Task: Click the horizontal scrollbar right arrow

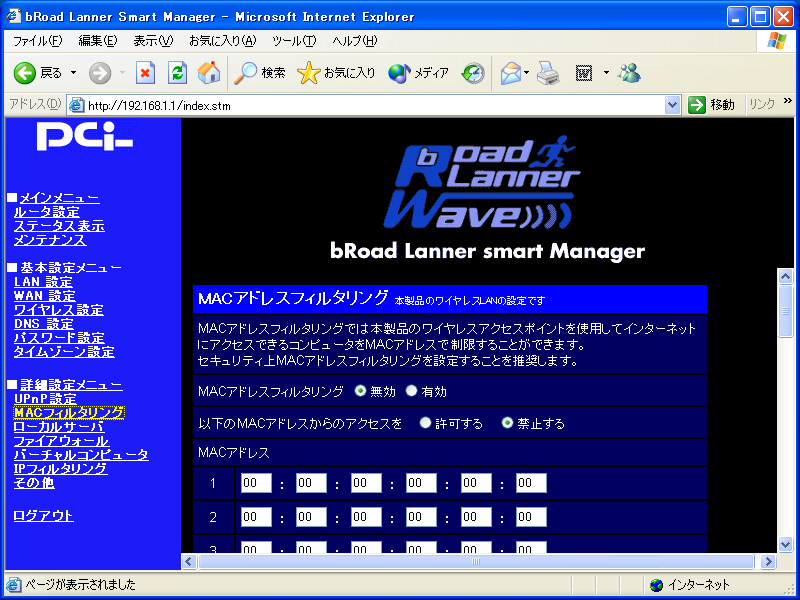Action: [x=768, y=562]
